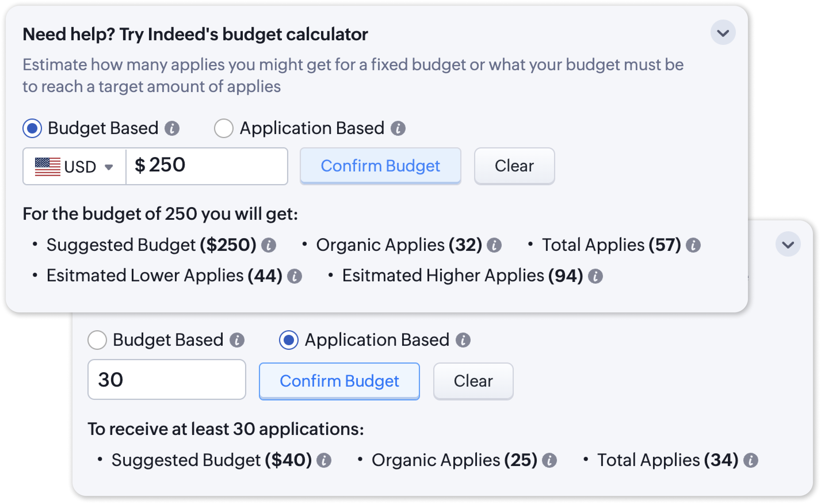Click Confirm Budget next to $250 field
The image size is (821, 504).
click(380, 166)
